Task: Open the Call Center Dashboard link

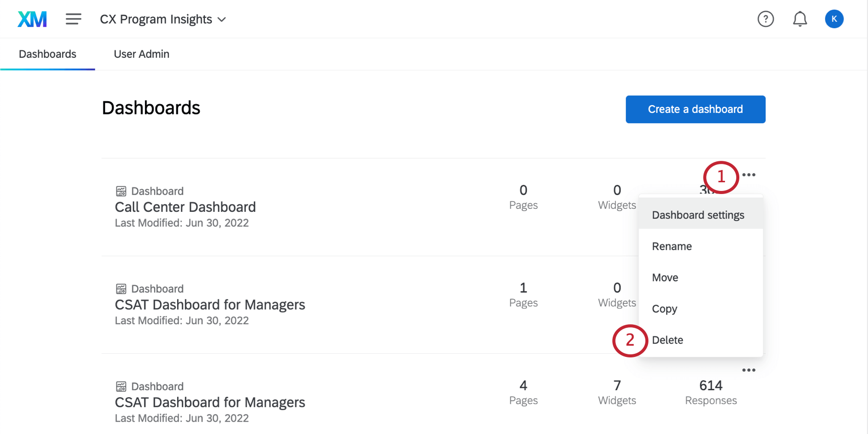Action: click(185, 207)
